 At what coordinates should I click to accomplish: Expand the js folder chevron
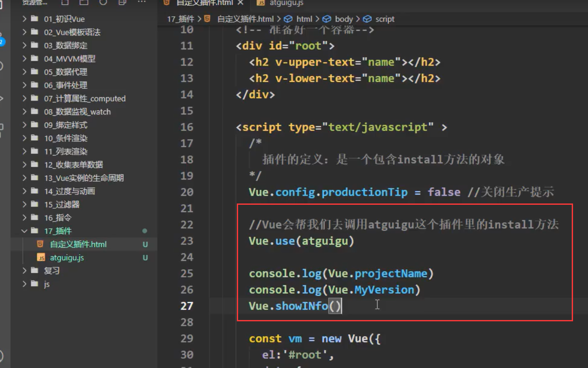pos(24,284)
